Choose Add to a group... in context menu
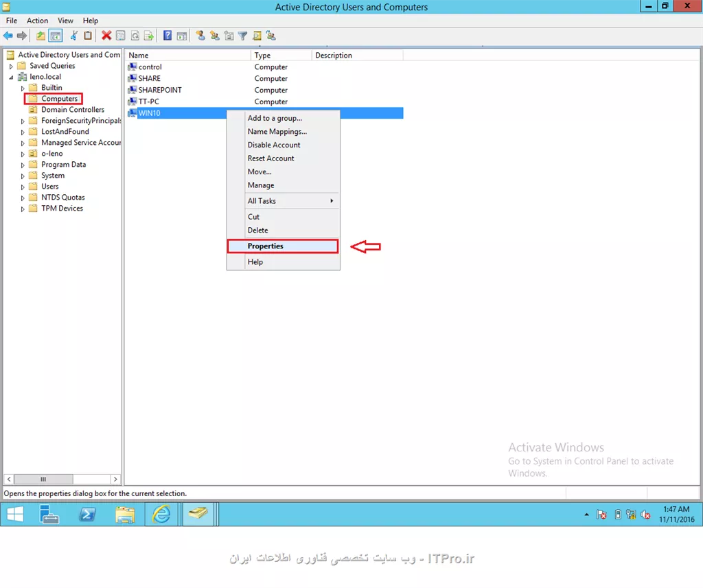The image size is (703, 588). pyautogui.click(x=283, y=118)
